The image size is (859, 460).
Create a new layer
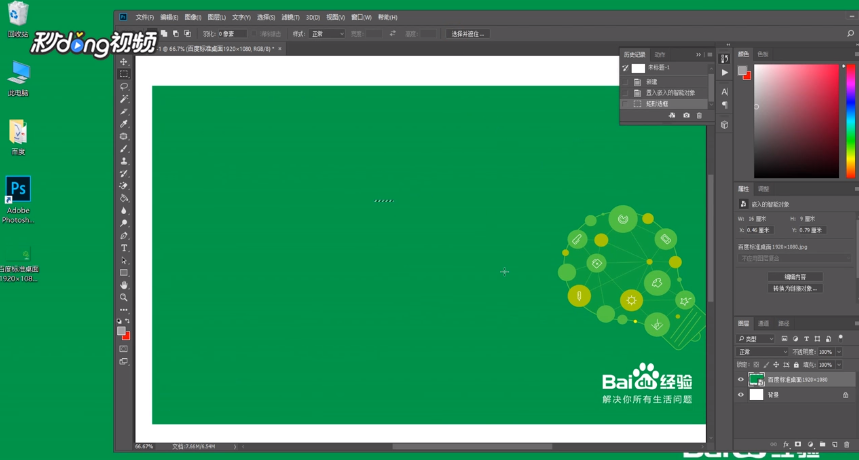point(834,444)
